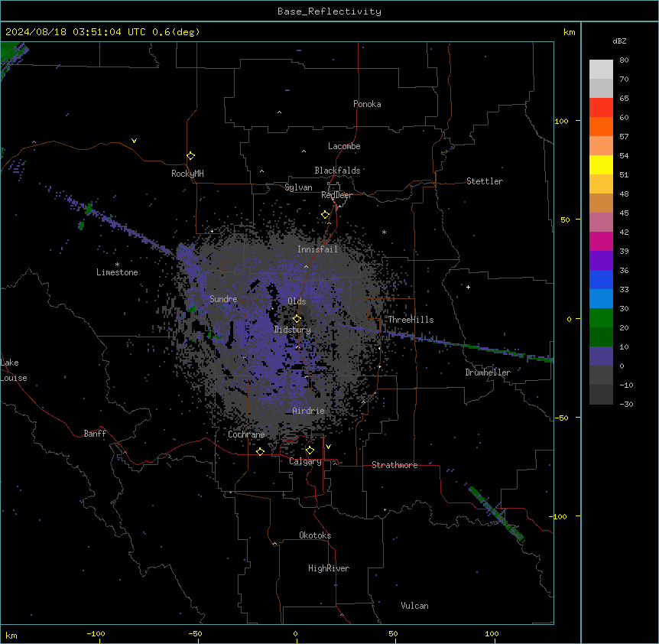Pick the green 20-30 dBZ legend swatch
Viewport: 659px width, 644px height.
point(601,318)
